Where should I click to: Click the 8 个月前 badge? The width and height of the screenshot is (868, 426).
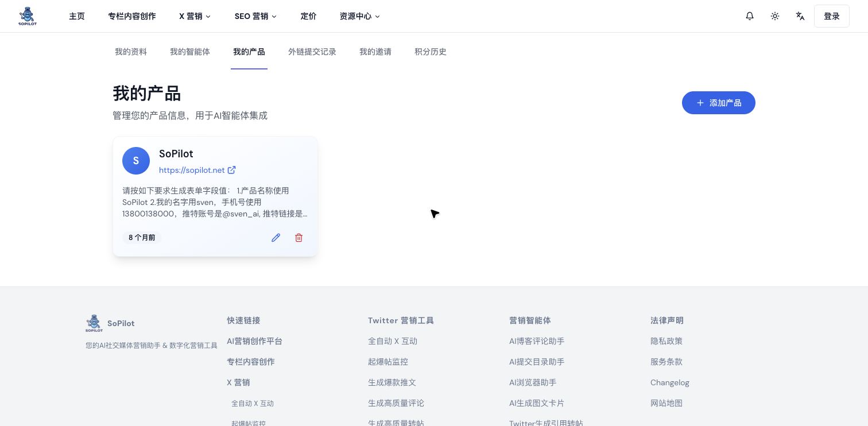tap(142, 238)
